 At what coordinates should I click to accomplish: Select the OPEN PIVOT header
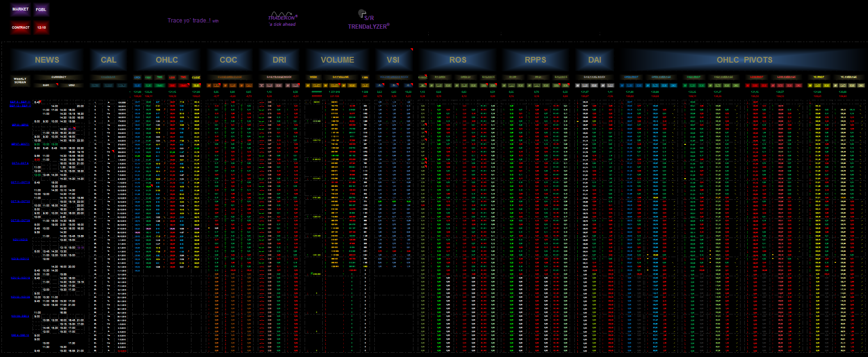(631, 77)
